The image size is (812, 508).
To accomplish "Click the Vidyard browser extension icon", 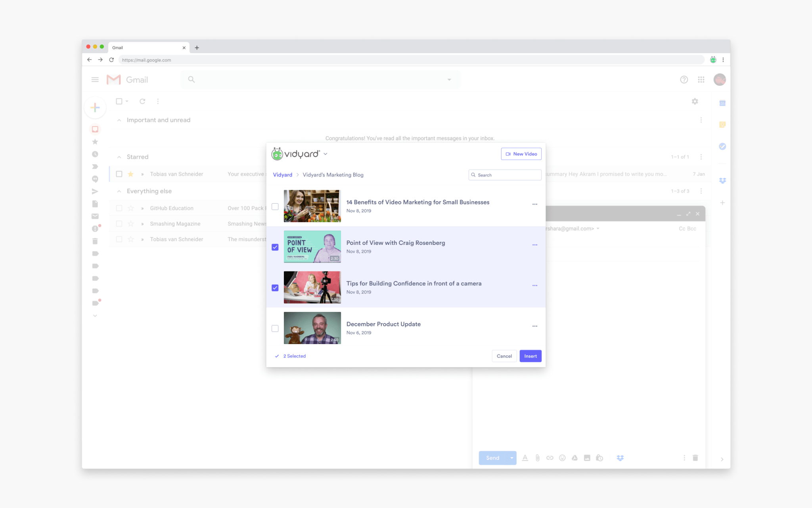I will [713, 60].
